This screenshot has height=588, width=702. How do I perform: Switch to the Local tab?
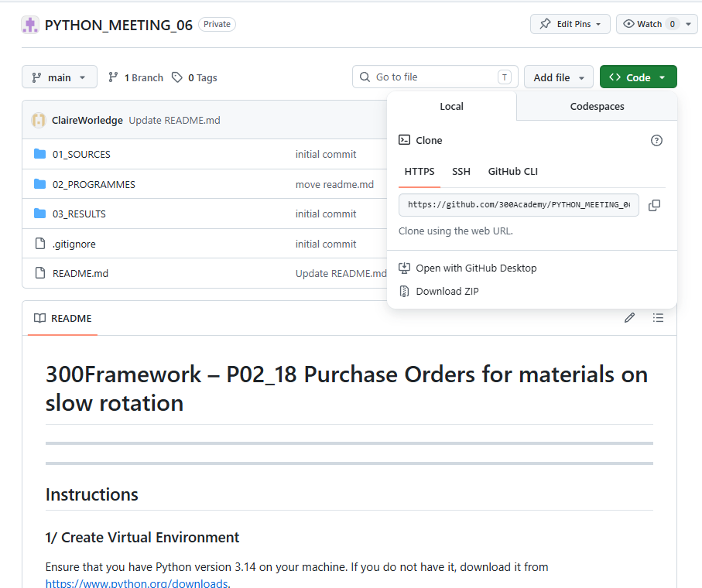[x=452, y=107]
